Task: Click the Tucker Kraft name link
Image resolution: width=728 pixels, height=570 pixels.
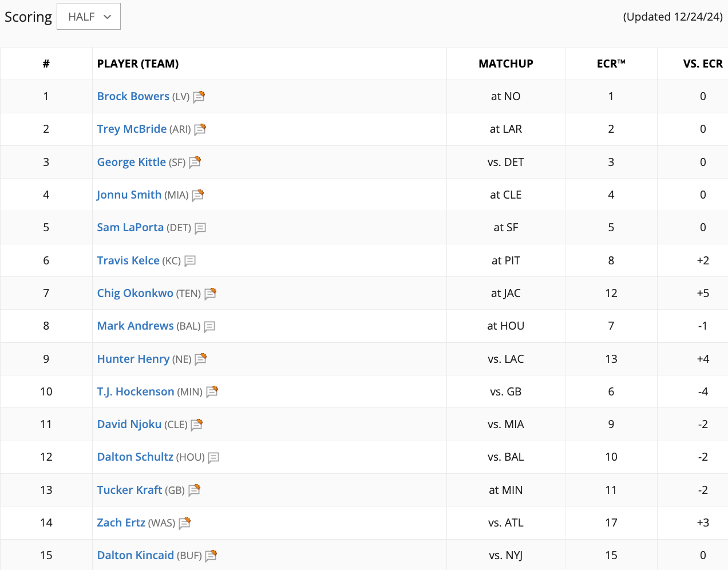Action: point(129,490)
